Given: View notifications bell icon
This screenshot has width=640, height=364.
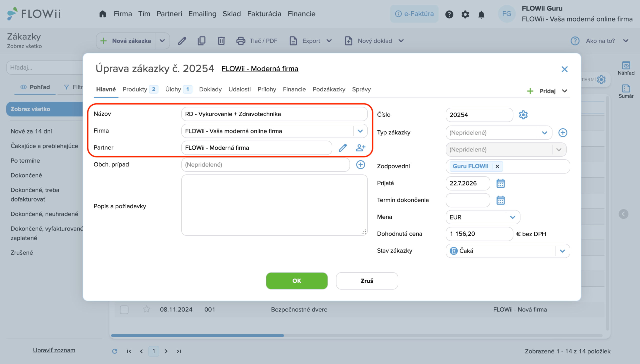Looking at the screenshot, I should [x=481, y=14].
